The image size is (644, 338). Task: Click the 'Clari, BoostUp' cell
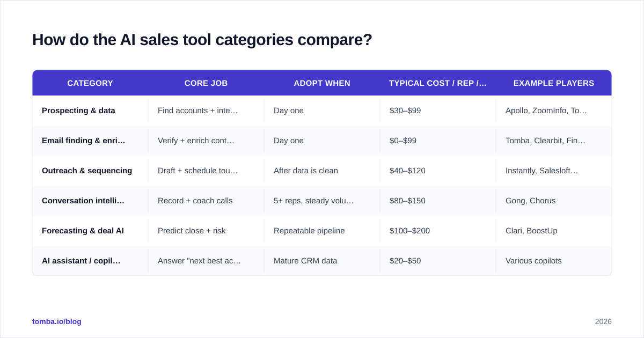pos(554,231)
